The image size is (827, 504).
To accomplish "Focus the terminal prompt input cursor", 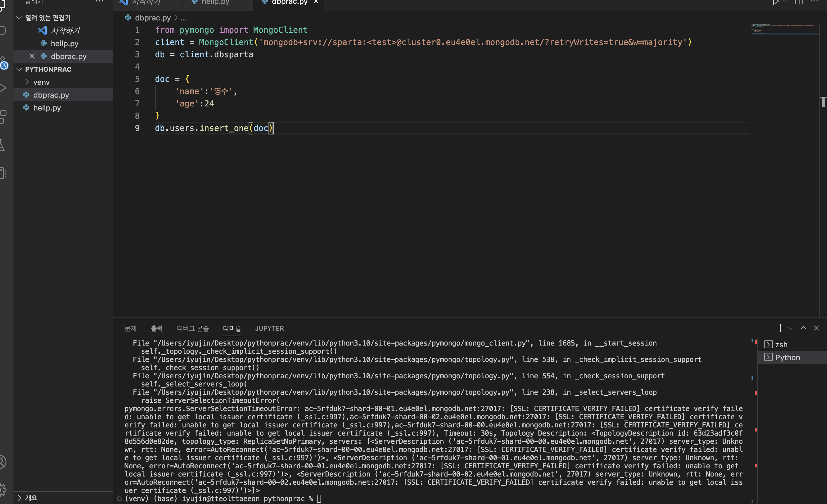I will (x=319, y=499).
